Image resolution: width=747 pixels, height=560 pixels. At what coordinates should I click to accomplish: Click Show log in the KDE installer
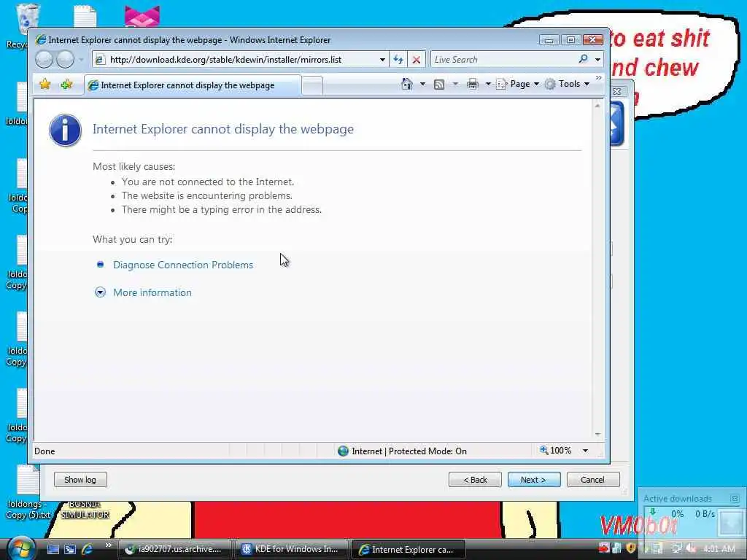[80, 480]
